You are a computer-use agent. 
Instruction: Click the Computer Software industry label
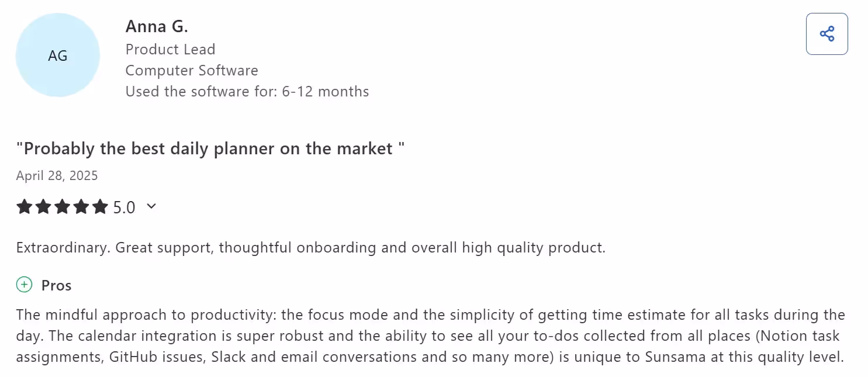(x=192, y=70)
